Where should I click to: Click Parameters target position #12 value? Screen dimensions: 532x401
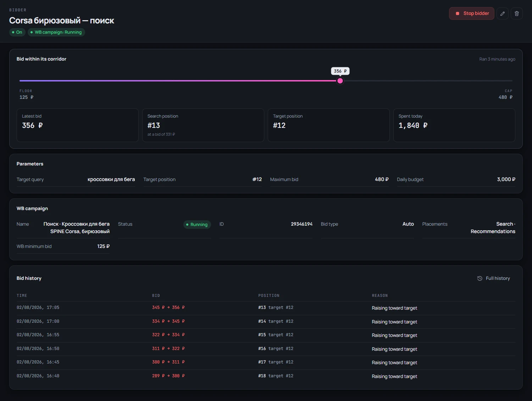pyautogui.click(x=257, y=180)
